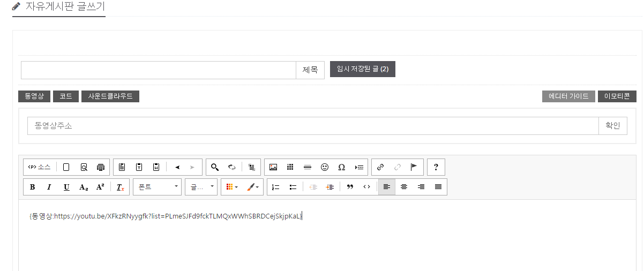Click the 확인 button beside video URL
This screenshot has height=271, width=644.
612,126
